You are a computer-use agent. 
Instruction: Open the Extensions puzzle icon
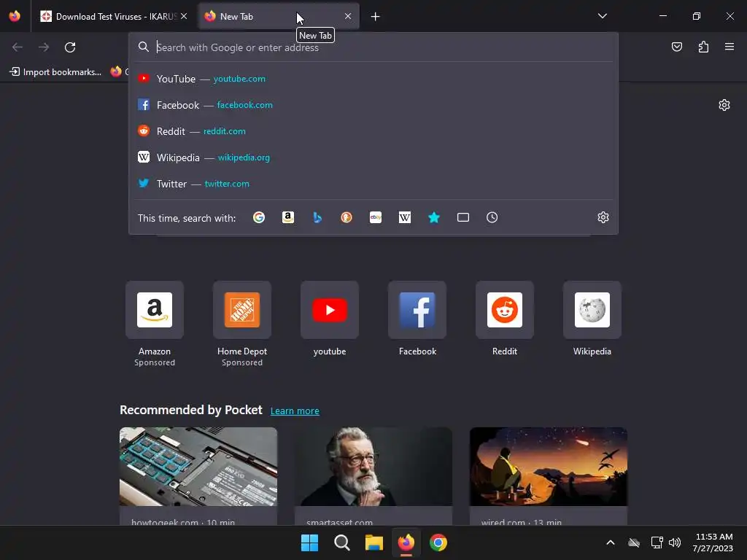[x=704, y=47]
